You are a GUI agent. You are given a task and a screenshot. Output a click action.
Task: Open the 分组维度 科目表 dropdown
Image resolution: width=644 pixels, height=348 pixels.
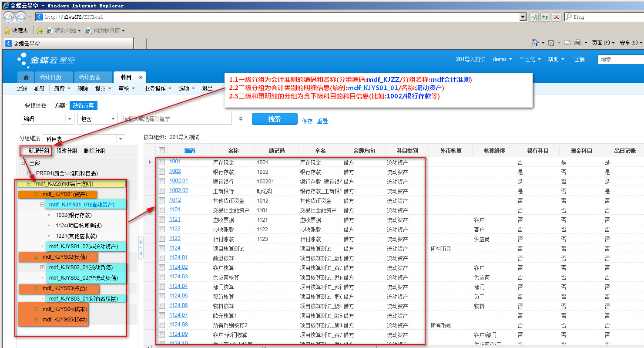coord(121,139)
